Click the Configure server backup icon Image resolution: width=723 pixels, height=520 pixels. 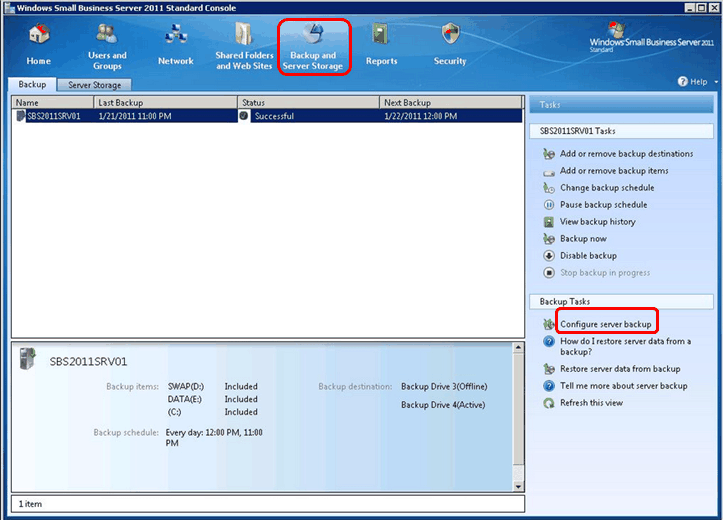(549, 324)
